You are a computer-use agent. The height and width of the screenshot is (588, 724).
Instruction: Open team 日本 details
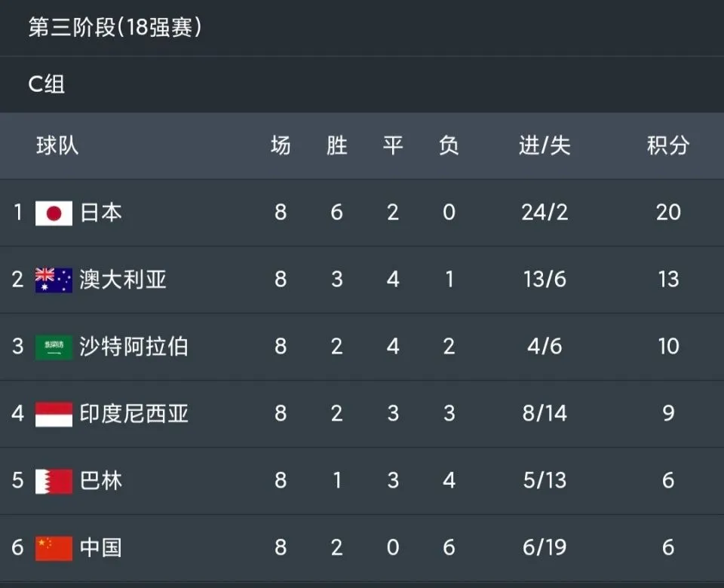coord(100,213)
